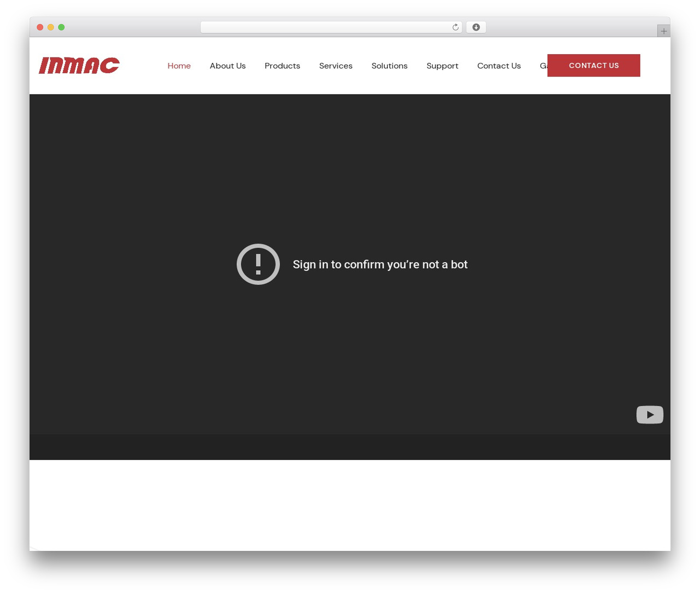Minimize the window with the yellow button
The image size is (700, 593).
50,27
